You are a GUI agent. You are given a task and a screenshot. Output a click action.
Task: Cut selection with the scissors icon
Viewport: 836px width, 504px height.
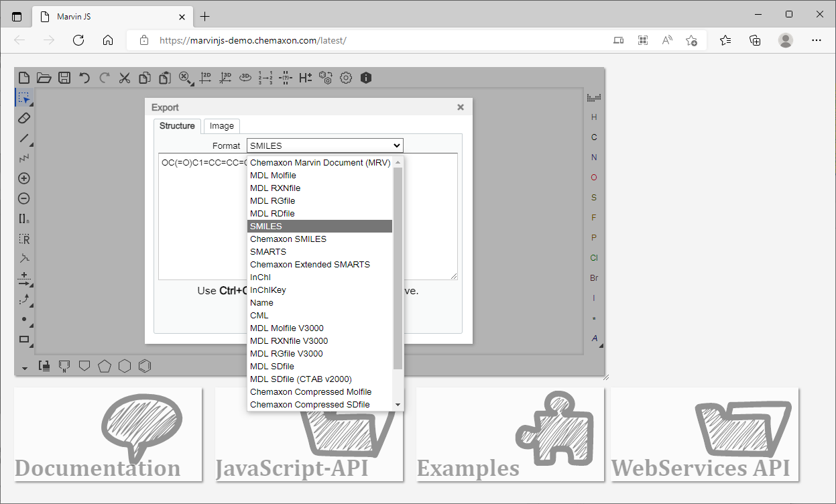[125, 78]
